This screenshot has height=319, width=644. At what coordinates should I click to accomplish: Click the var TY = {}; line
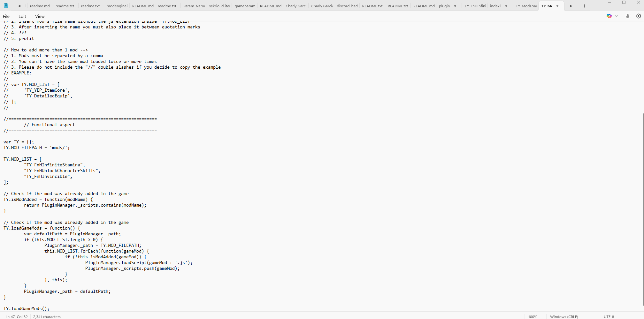pyautogui.click(x=19, y=142)
